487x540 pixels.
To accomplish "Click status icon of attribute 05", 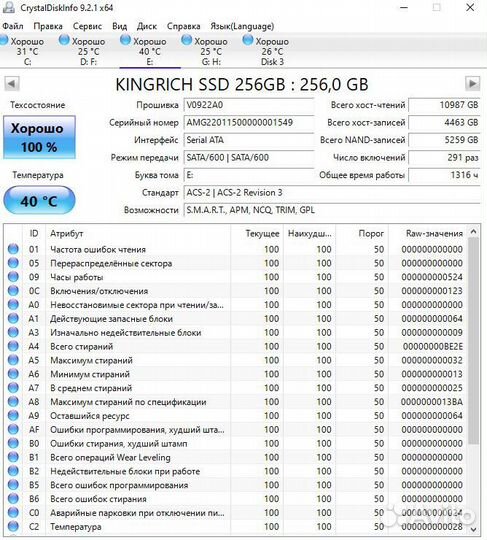I will tap(13, 263).
